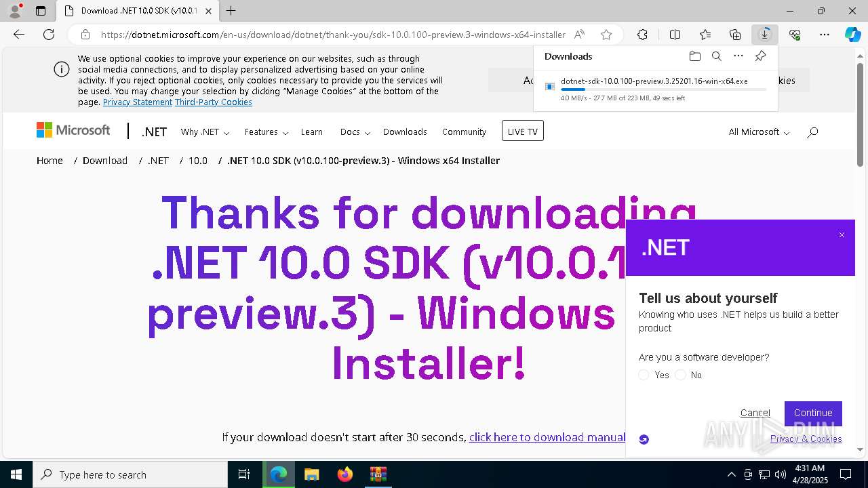Add a new tab with the plus icon
The width and height of the screenshot is (868, 488).
point(231,11)
